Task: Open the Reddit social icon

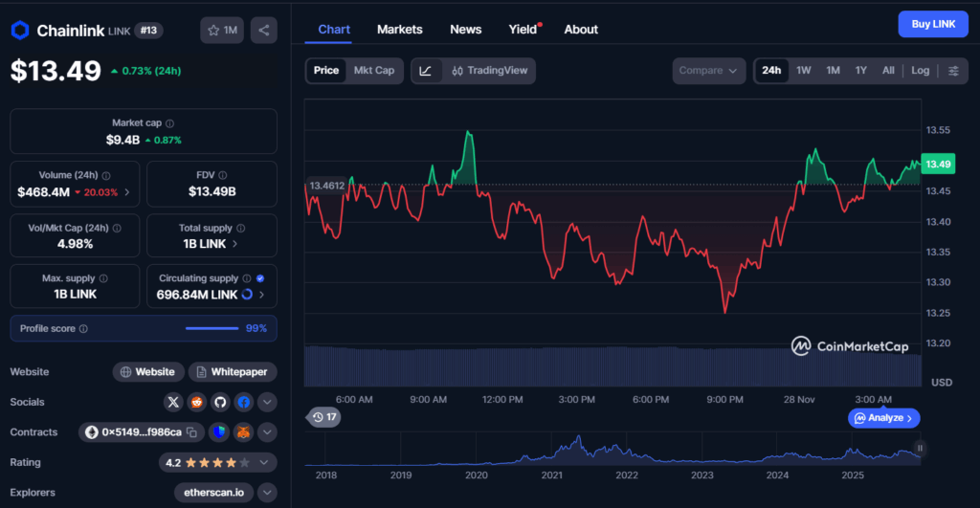Action: tap(196, 402)
